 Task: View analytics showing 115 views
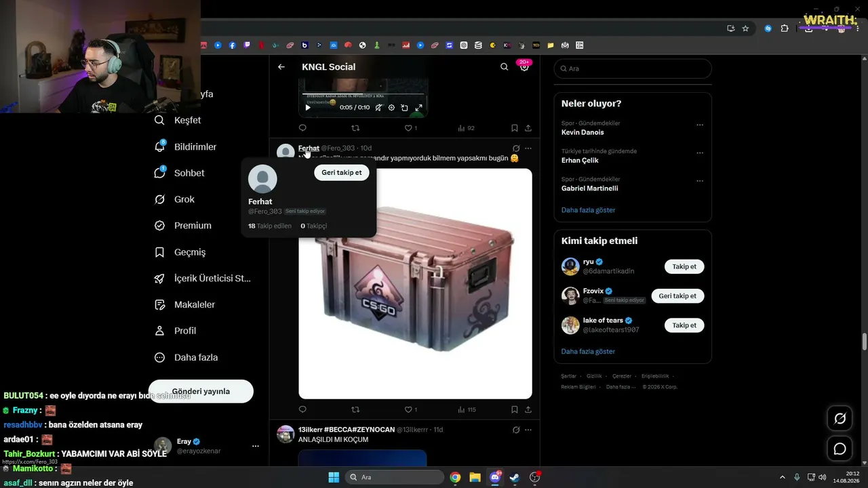tap(467, 409)
